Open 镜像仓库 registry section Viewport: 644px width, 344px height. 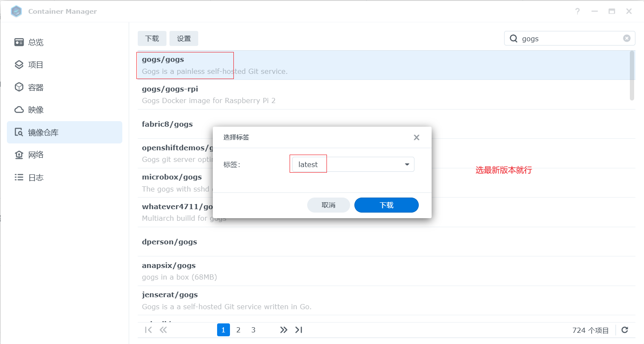[64, 132]
